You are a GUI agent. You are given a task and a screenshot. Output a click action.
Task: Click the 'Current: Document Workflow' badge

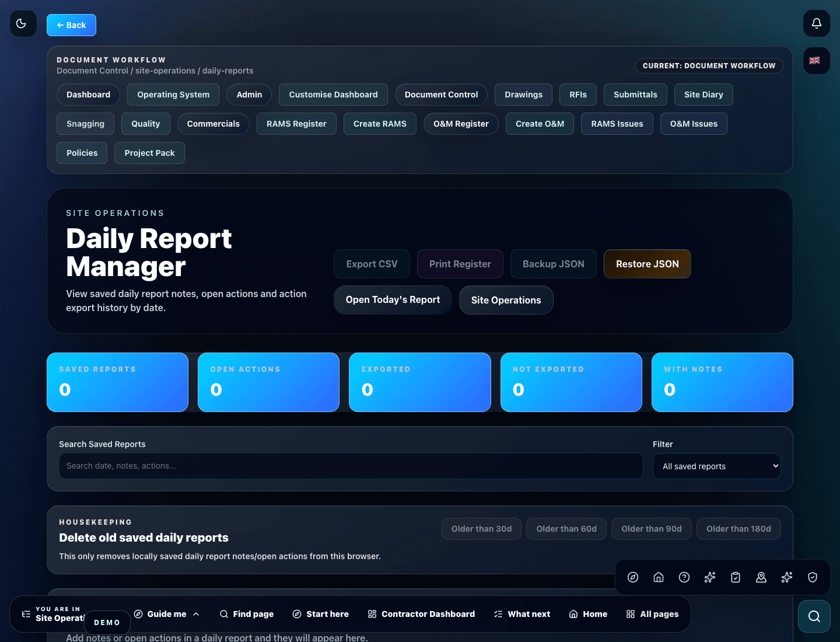point(709,66)
